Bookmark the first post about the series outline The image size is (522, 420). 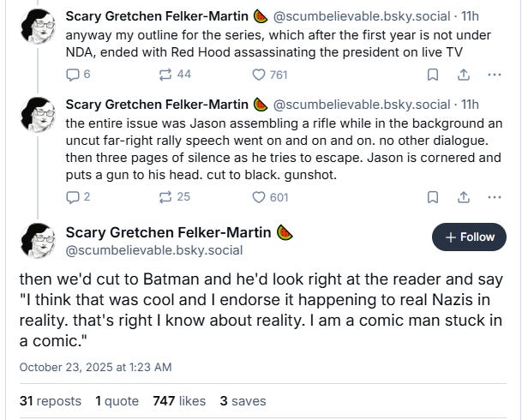(433, 75)
